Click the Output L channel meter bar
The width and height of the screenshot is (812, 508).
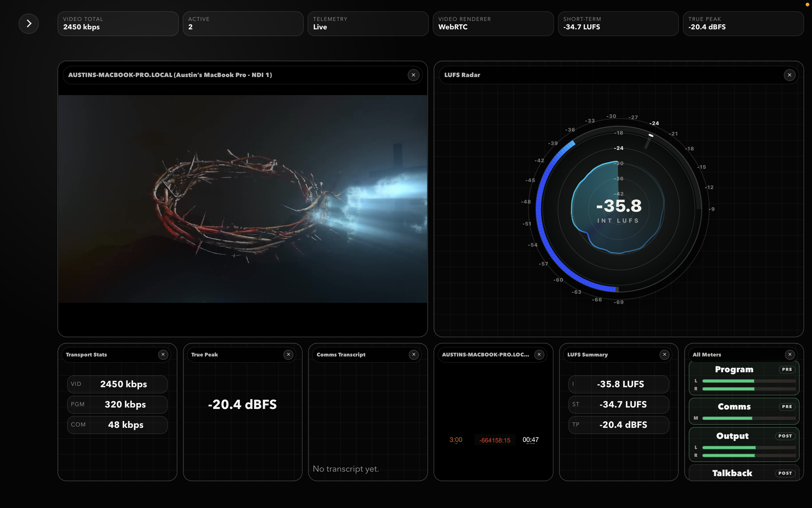749,448
